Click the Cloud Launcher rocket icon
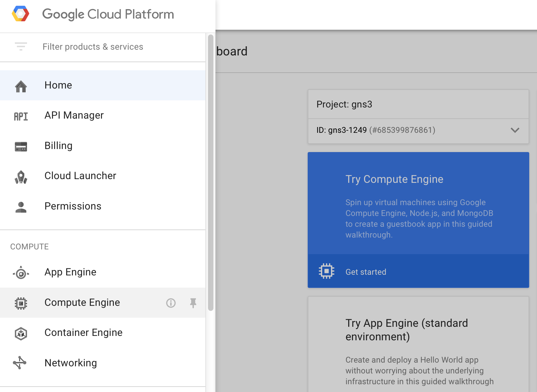537x392 pixels. point(21,177)
